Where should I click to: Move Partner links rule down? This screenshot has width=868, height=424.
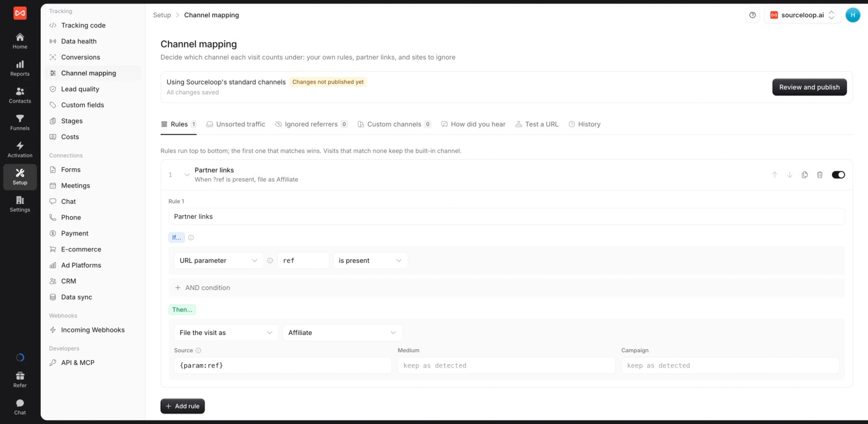(x=790, y=175)
